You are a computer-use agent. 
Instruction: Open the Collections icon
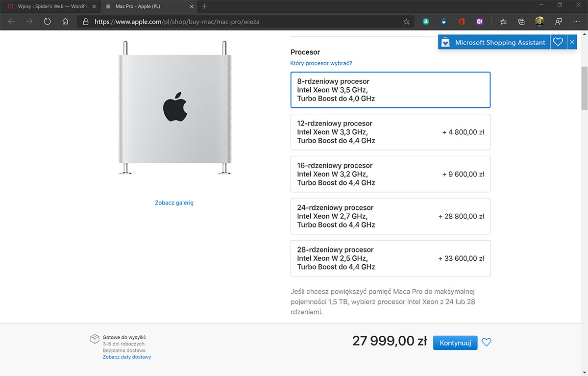[521, 22]
